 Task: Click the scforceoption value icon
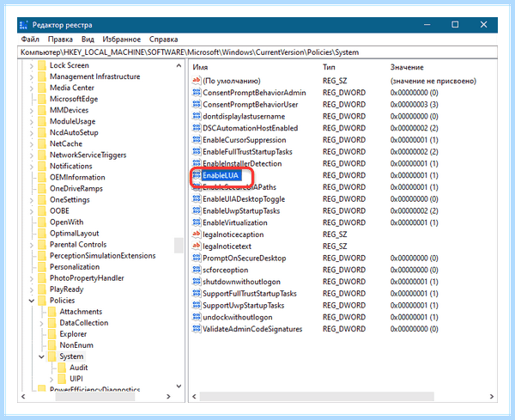(x=197, y=270)
